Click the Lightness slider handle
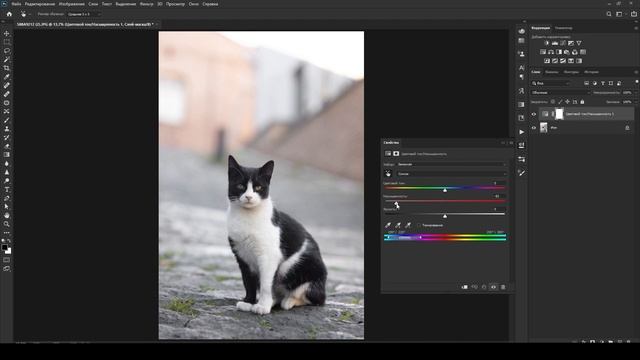Image resolution: width=640 pixels, height=360 pixels. 445,216
